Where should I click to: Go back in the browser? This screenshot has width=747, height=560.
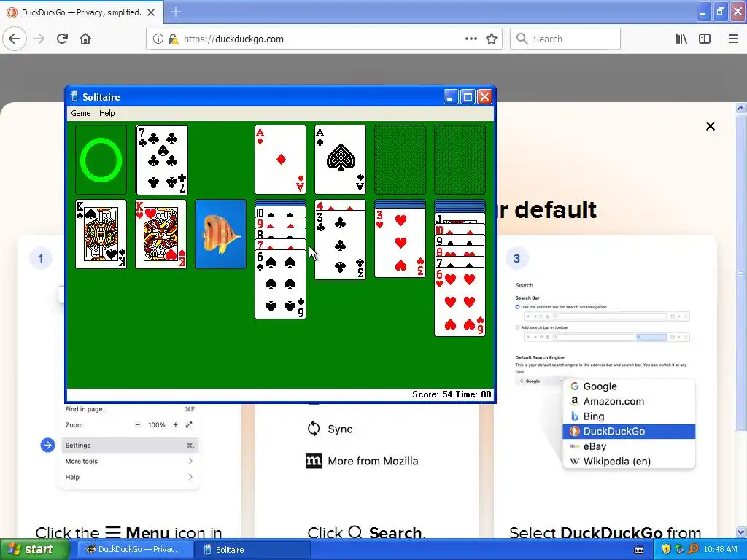coord(15,39)
